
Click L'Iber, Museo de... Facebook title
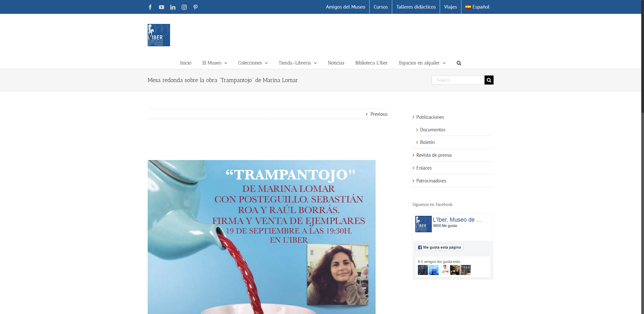(x=457, y=220)
